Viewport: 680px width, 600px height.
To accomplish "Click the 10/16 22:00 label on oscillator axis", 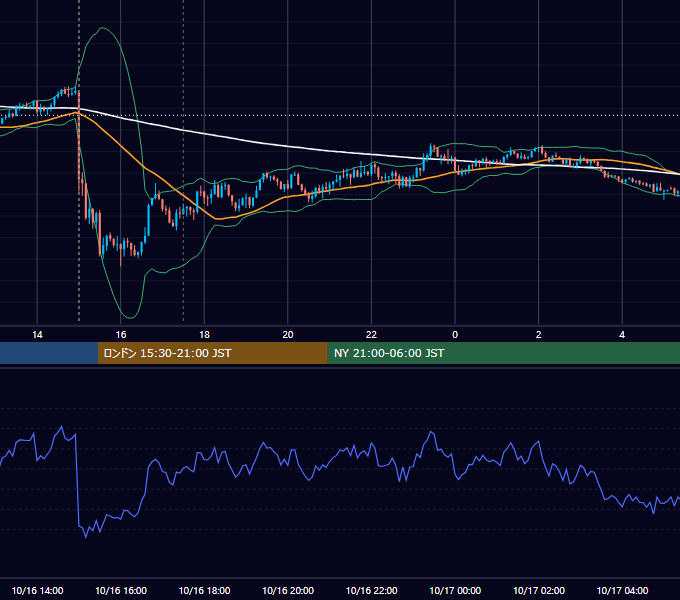I will tap(371, 590).
